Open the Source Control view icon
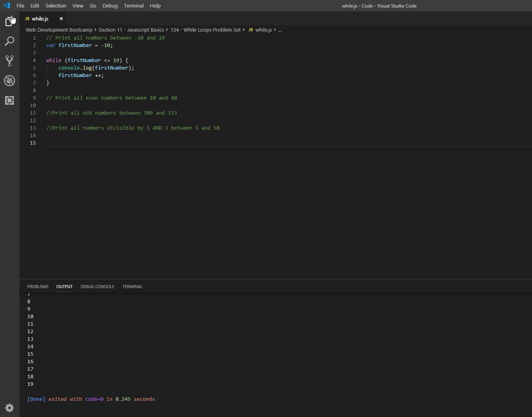532x417 pixels. pyautogui.click(x=9, y=61)
